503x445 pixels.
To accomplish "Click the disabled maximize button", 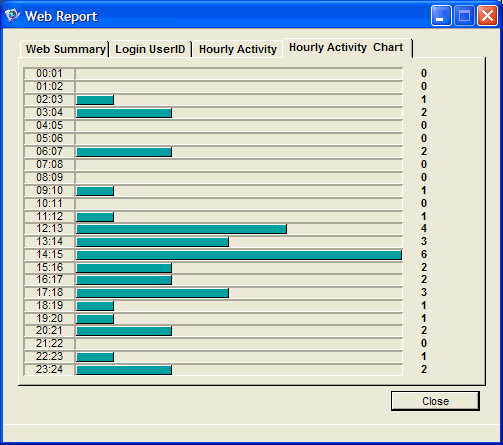I will 464,16.
